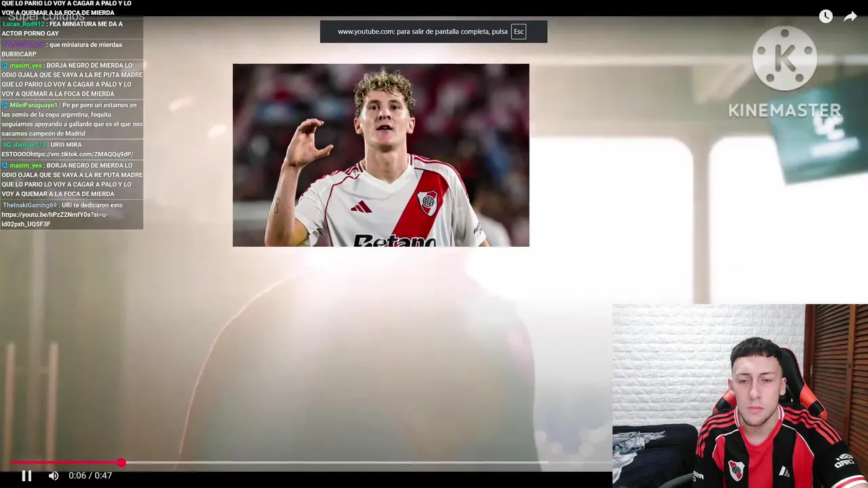Click the red playhead on the progress bar
The width and height of the screenshot is (868, 488).
tap(121, 462)
